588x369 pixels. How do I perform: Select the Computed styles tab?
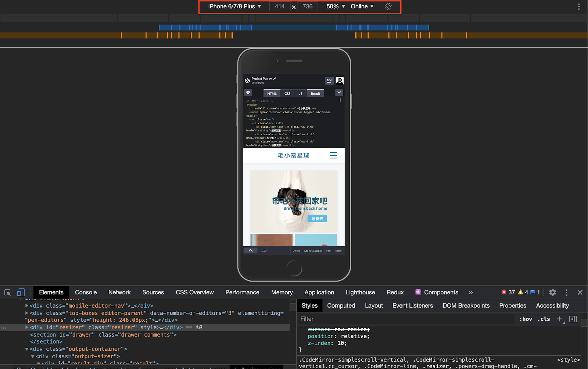pyautogui.click(x=341, y=305)
